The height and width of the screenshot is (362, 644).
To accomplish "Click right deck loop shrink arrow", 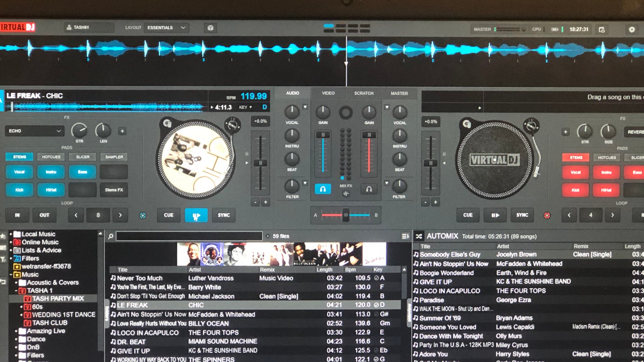I will click(569, 215).
